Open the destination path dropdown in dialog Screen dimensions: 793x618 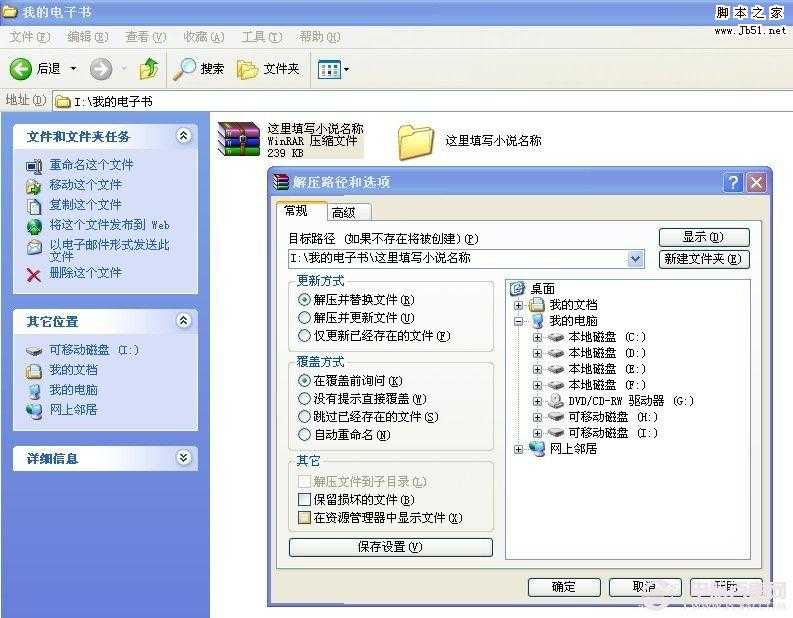[x=636, y=259]
